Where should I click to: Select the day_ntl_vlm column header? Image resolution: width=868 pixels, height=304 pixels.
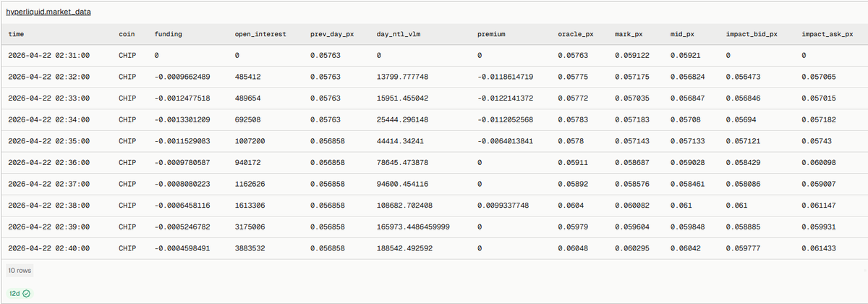[399, 34]
